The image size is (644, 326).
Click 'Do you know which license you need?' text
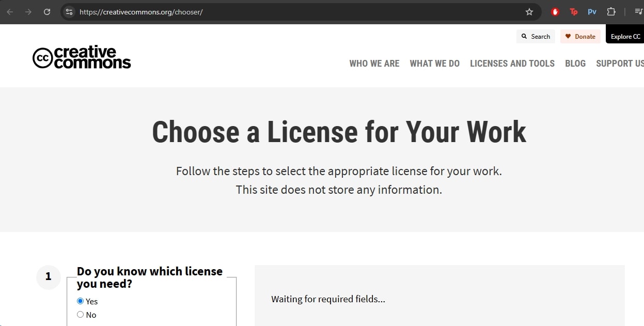(150, 277)
